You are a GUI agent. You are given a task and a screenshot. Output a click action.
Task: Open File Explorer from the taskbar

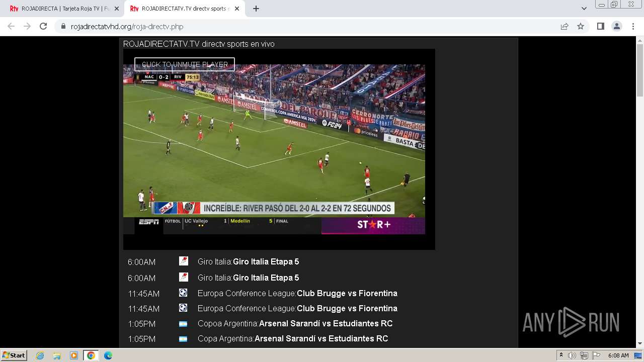(x=57, y=355)
